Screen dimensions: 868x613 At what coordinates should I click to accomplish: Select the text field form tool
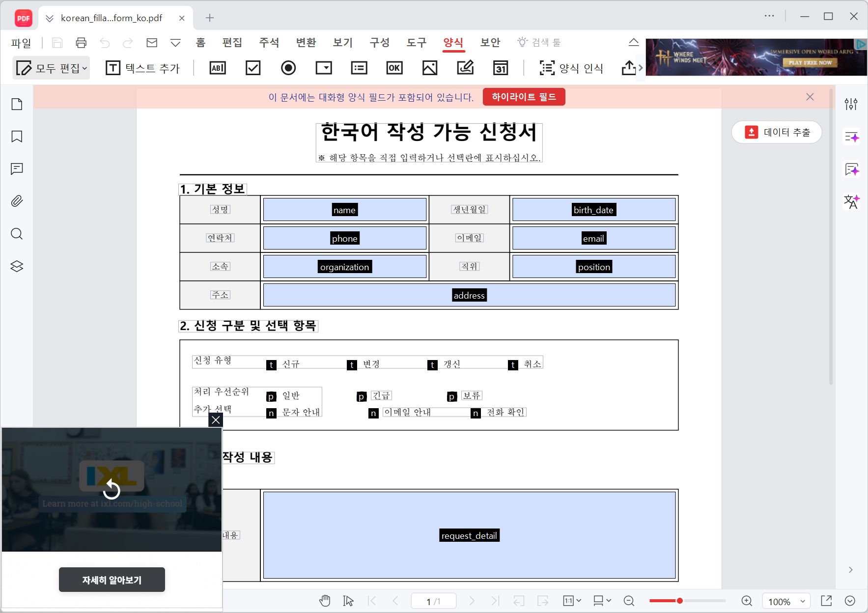218,68
